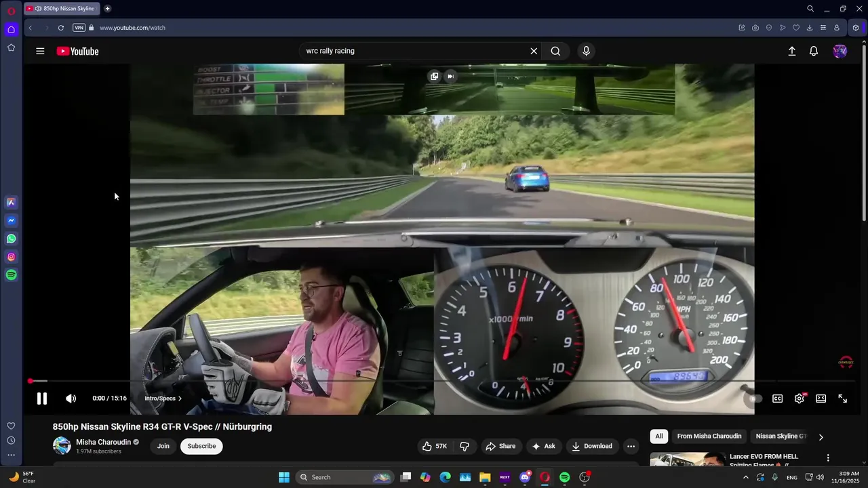Open Opera sidebar bookmarks star
The width and height of the screenshot is (868, 488).
[x=12, y=47]
